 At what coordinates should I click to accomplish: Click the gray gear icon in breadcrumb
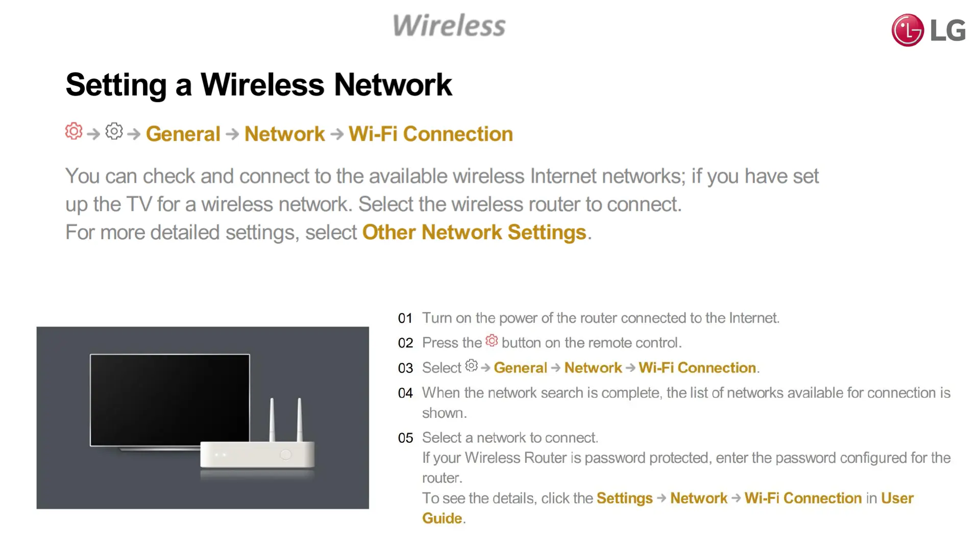(114, 132)
